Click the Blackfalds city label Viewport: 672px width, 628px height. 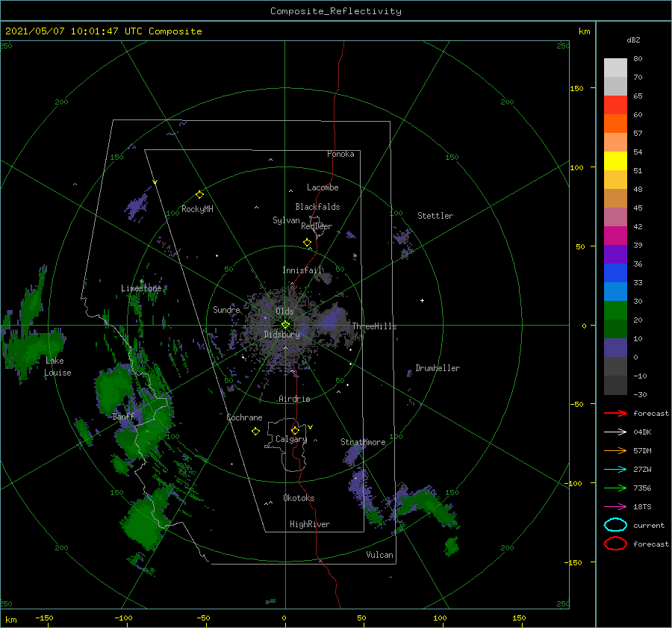pos(317,207)
